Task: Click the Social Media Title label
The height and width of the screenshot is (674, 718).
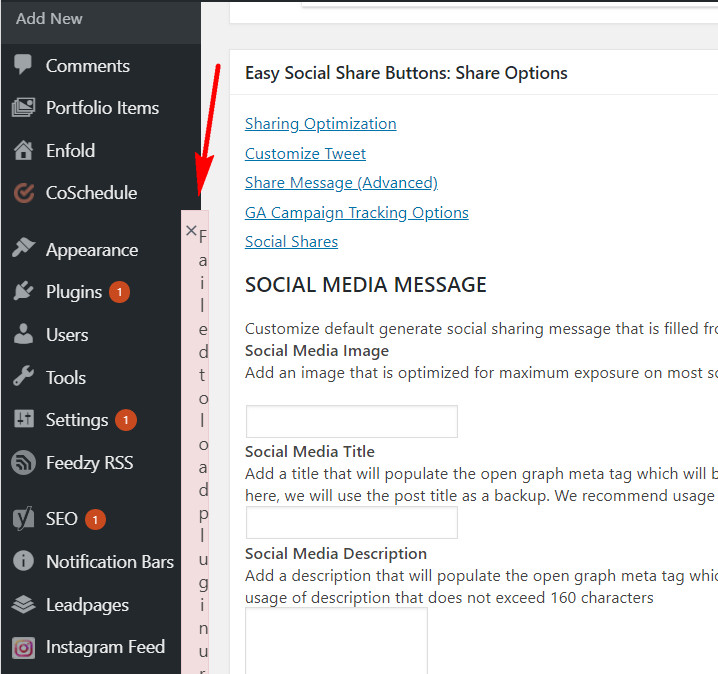Action: point(310,452)
